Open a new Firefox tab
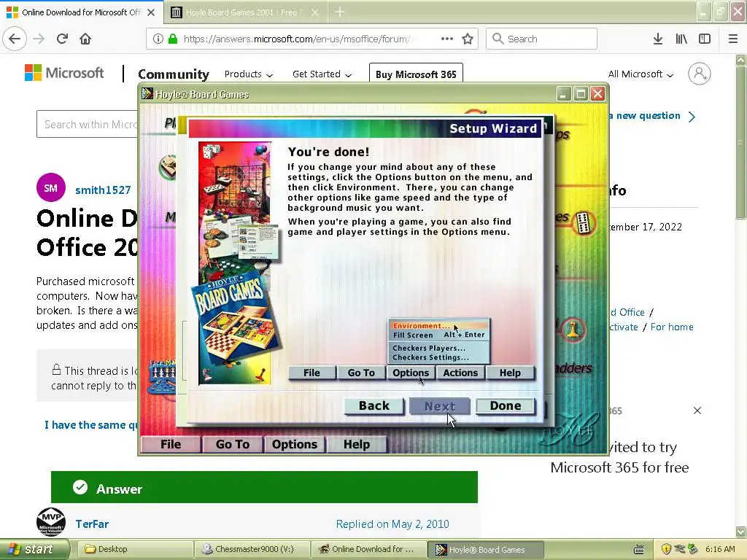Image resolution: width=747 pixels, height=560 pixels. point(340,12)
